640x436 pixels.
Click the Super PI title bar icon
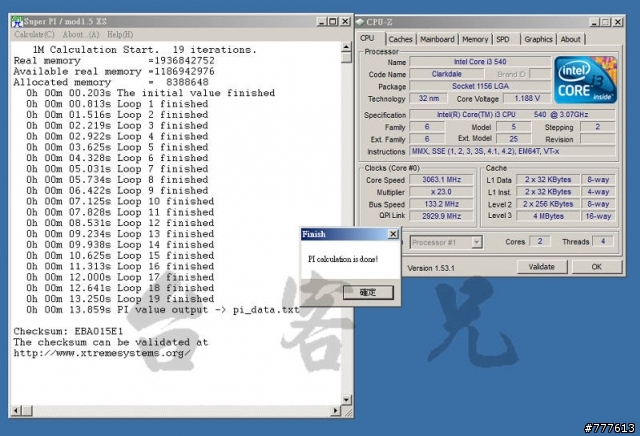(17, 21)
